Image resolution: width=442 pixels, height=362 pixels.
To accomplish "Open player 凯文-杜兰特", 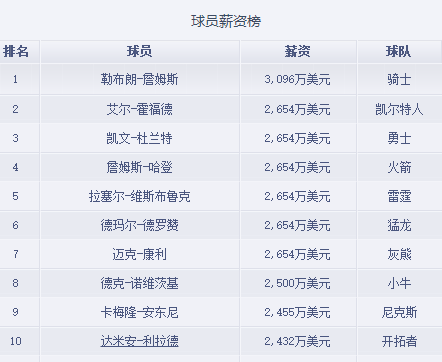I will coord(139,138).
